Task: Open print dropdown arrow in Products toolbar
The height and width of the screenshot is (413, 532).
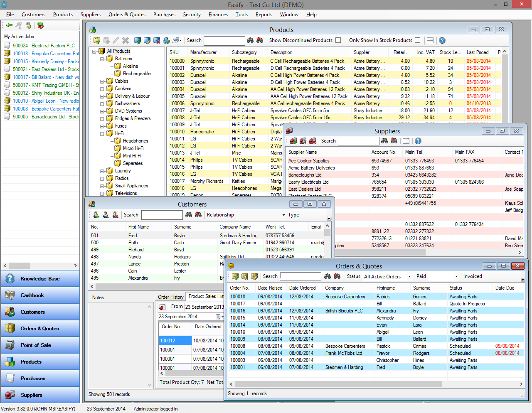Action: pyautogui.click(x=180, y=41)
